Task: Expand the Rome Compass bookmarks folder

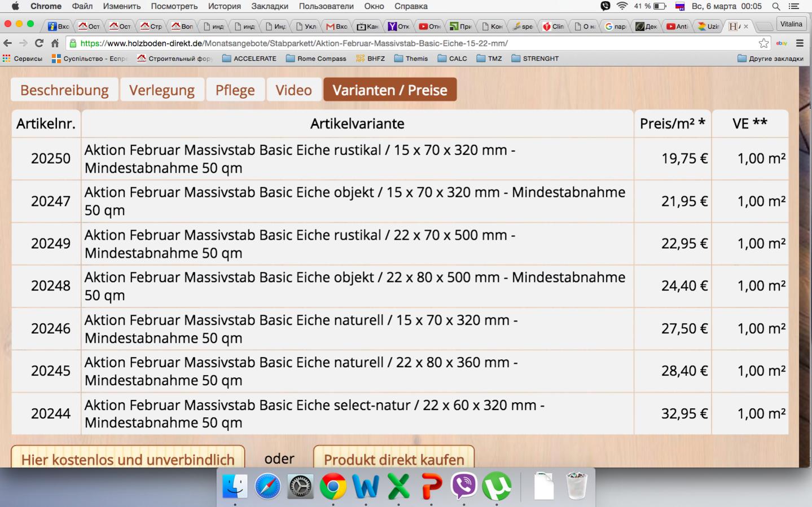Action: pos(316,58)
